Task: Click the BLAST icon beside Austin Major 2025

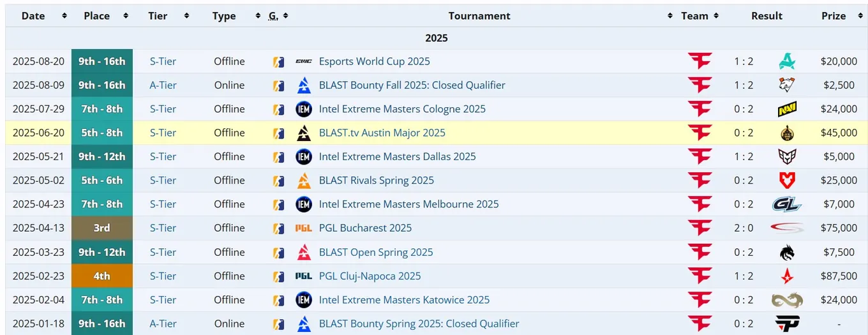Action: tap(304, 133)
